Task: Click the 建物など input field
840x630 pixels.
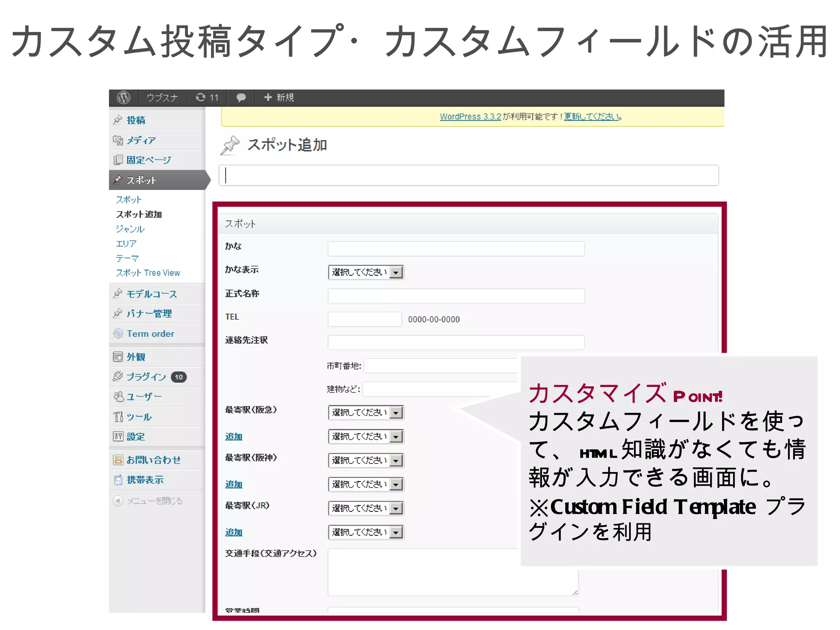Action: pos(441,389)
